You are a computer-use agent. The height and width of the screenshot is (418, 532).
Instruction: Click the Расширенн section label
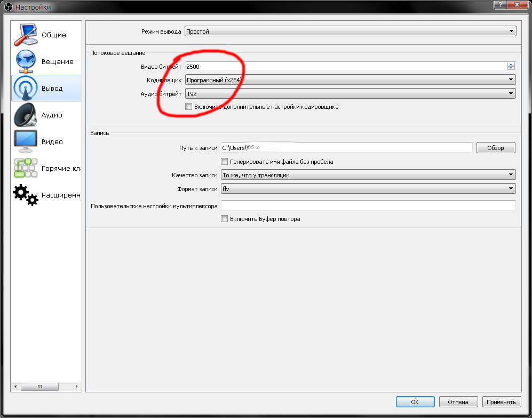(61, 195)
